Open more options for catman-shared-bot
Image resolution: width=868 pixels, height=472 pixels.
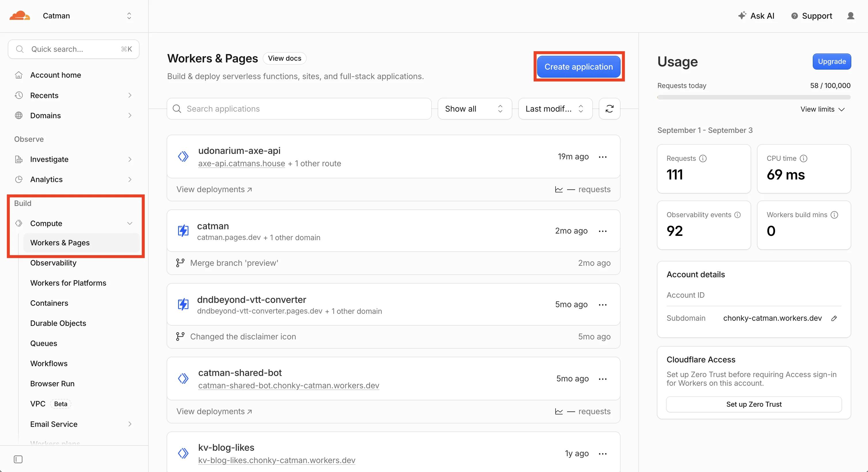pyautogui.click(x=602, y=379)
